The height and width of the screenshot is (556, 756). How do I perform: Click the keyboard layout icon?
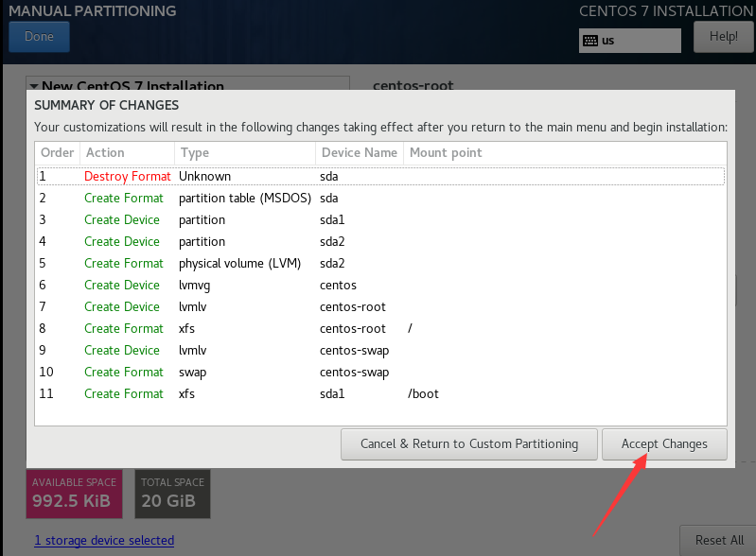[590, 41]
